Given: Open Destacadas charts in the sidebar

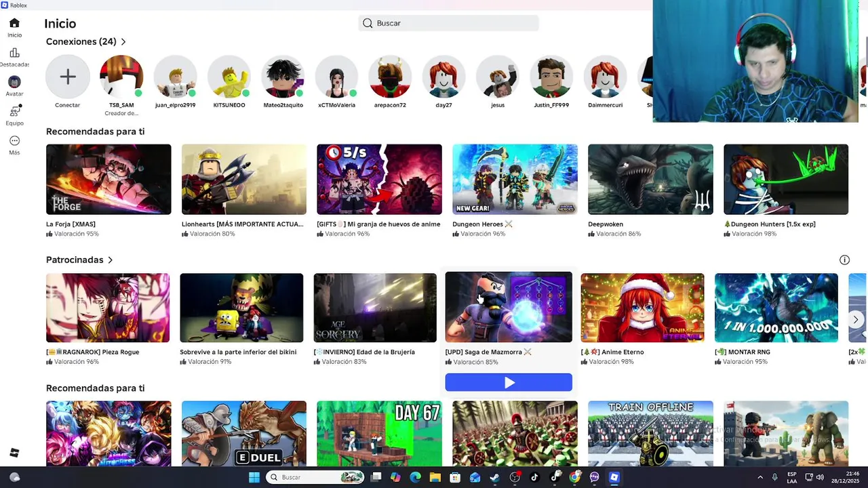Looking at the screenshot, I should pos(14,58).
